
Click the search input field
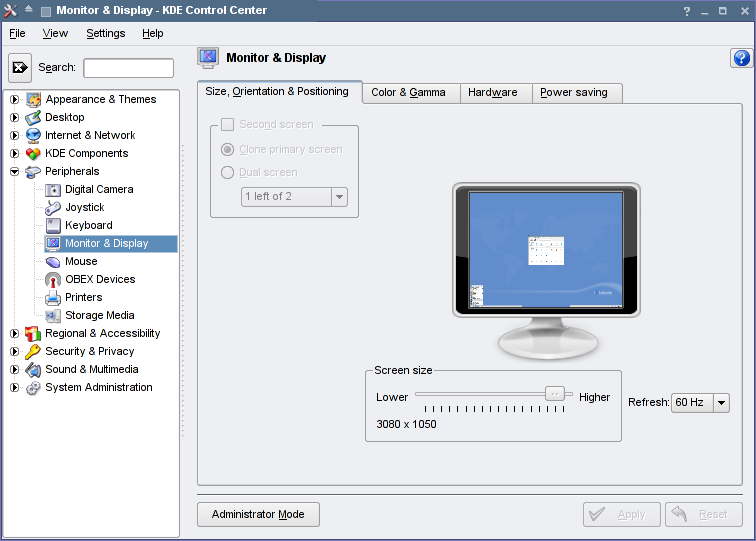(129, 68)
